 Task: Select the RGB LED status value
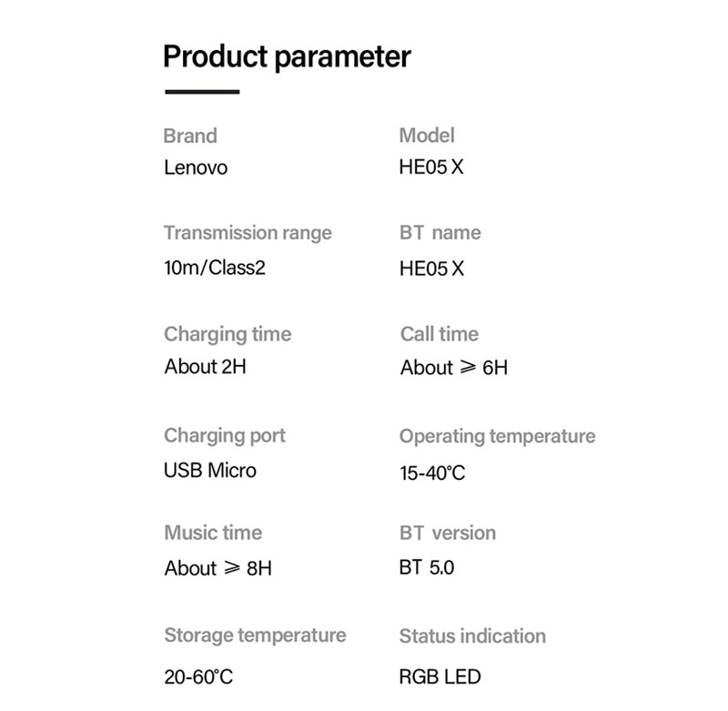point(440,677)
